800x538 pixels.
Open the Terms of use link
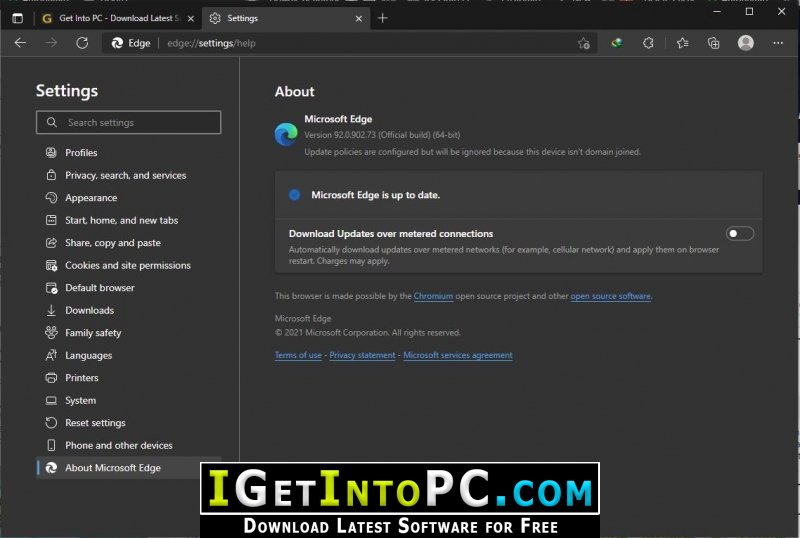click(x=298, y=355)
